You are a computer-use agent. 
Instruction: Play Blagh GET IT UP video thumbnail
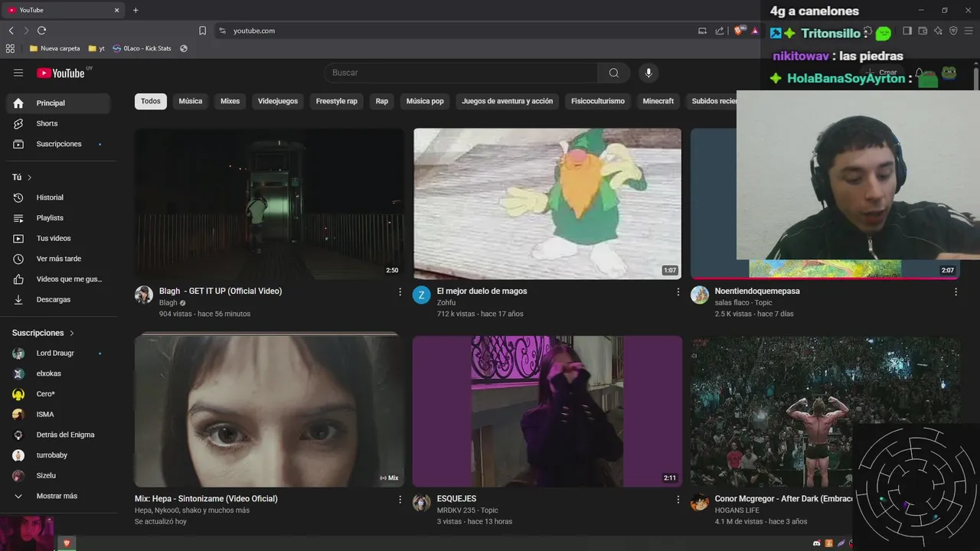point(269,204)
